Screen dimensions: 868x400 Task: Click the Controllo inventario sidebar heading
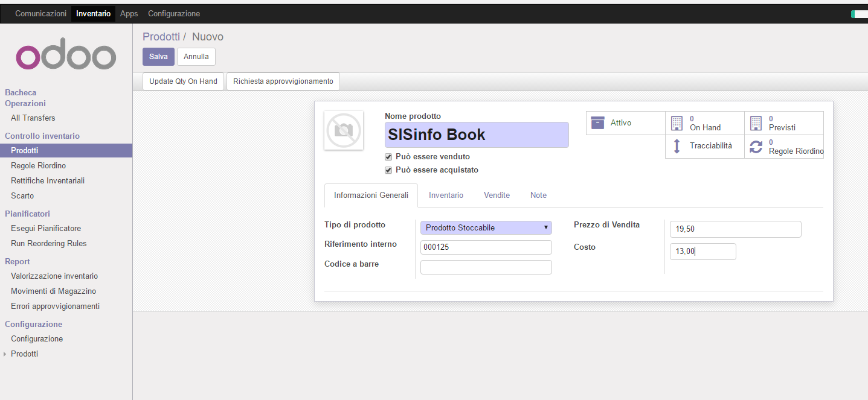pyautogui.click(x=42, y=136)
